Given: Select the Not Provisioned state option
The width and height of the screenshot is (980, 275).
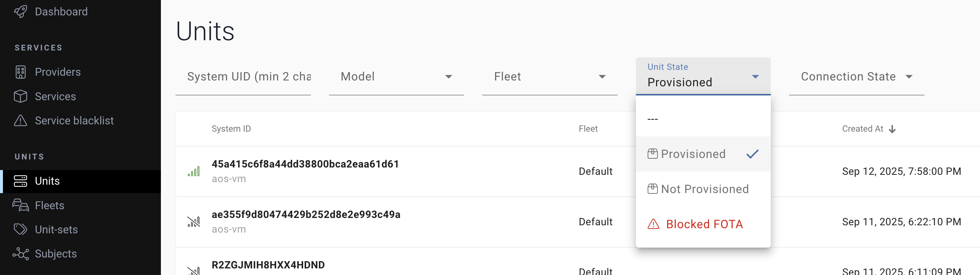Looking at the screenshot, I should click(x=705, y=189).
